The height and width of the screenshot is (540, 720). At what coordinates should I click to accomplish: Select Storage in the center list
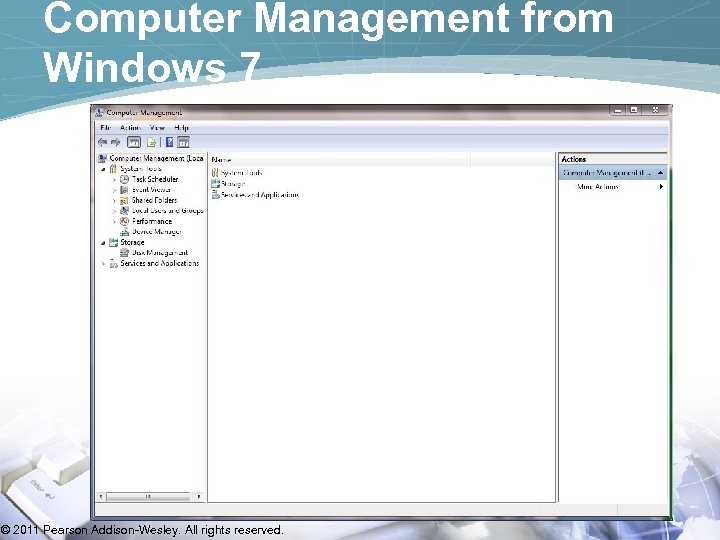(x=233, y=184)
